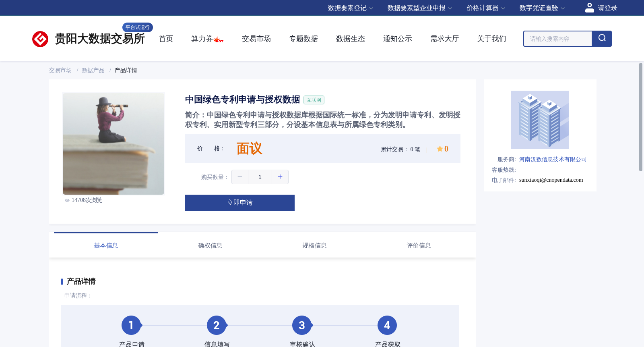Open 关于我们 menu item
Screen dimensions: 644x347
point(492,39)
